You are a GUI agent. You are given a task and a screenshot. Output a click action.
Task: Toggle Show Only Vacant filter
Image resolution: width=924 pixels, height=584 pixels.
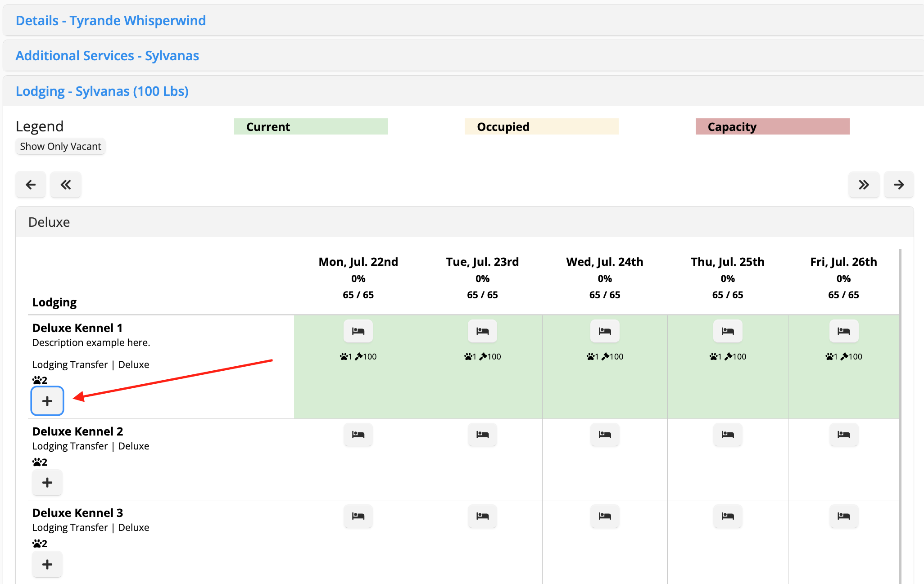click(60, 147)
